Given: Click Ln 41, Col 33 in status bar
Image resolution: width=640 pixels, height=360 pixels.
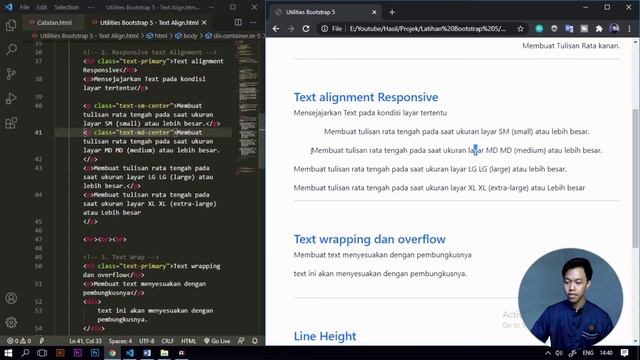Looking at the screenshot, I should (x=85, y=341).
